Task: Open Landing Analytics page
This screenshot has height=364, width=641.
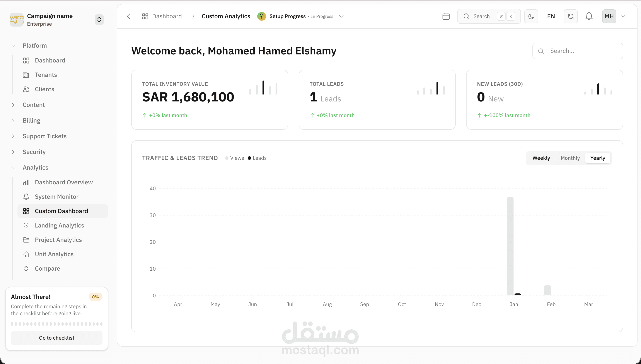Action: click(x=59, y=226)
